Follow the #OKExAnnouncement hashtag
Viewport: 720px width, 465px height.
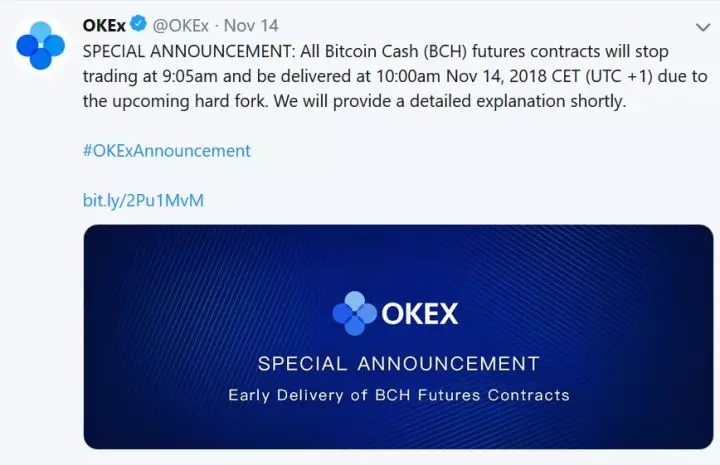tap(166, 151)
